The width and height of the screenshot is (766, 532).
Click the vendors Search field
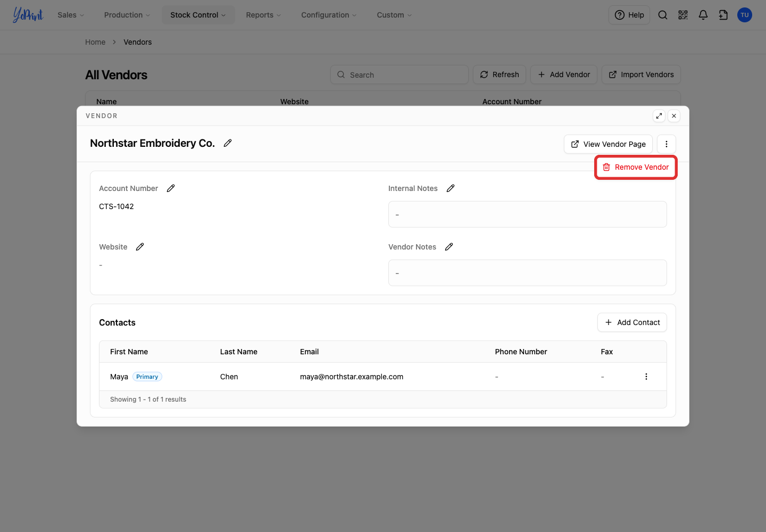pyautogui.click(x=399, y=74)
